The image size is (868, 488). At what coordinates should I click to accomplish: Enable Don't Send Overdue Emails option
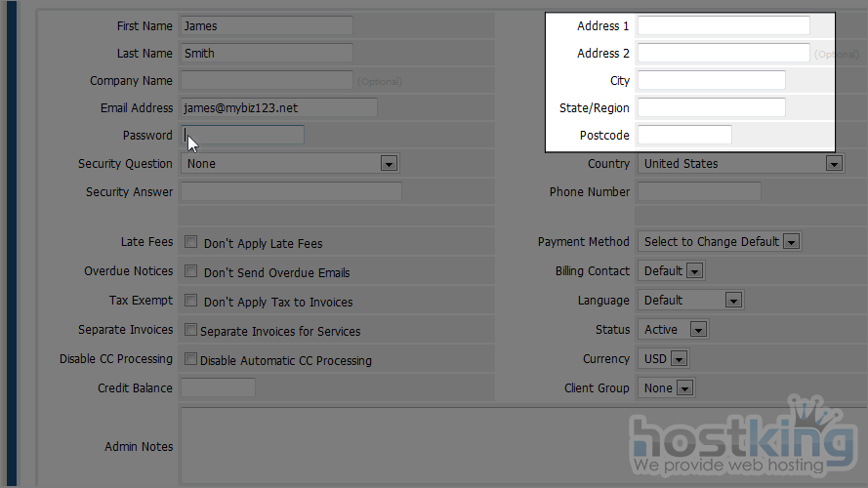click(x=191, y=271)
